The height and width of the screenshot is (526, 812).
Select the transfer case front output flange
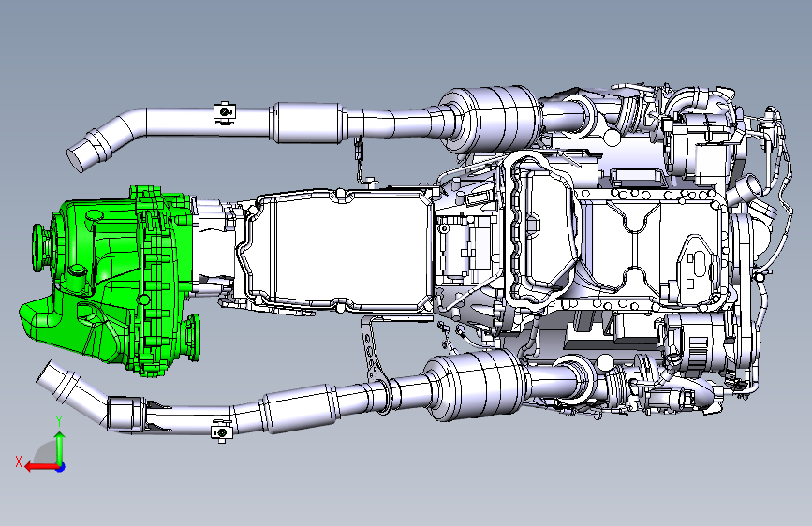(193, 337)
